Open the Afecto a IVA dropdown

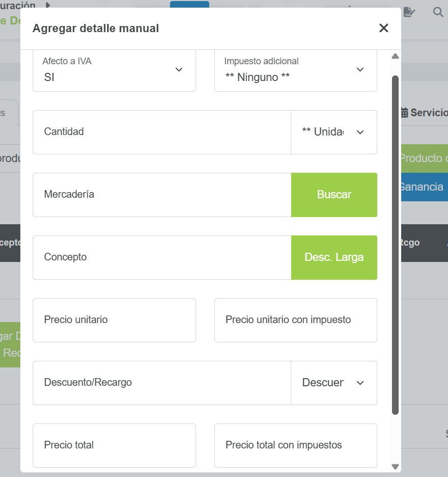pyautogui.click(x=114, y=70)
